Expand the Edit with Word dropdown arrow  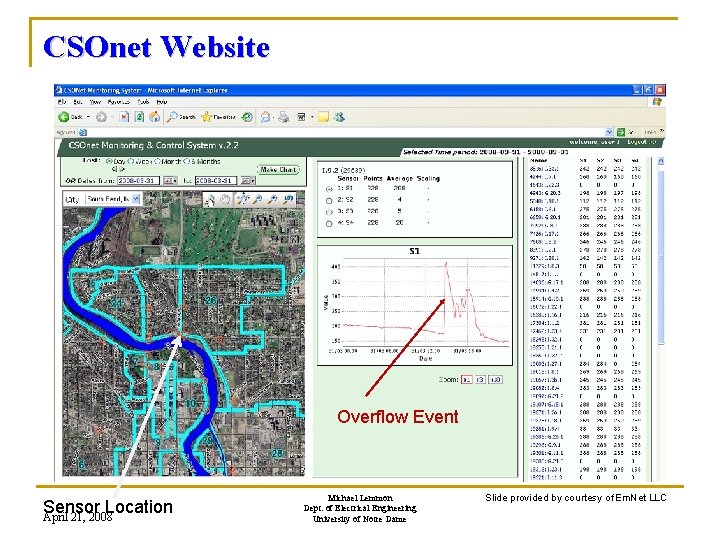click(312, 117)
